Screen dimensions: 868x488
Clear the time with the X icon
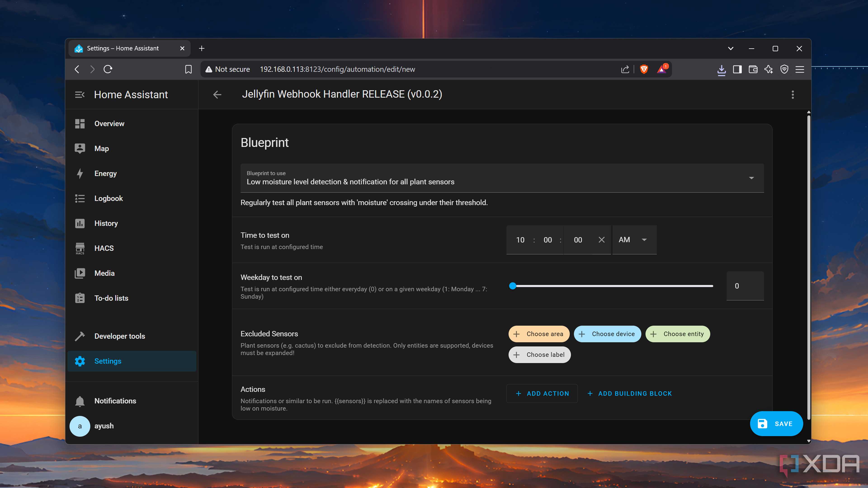(601, 240)
